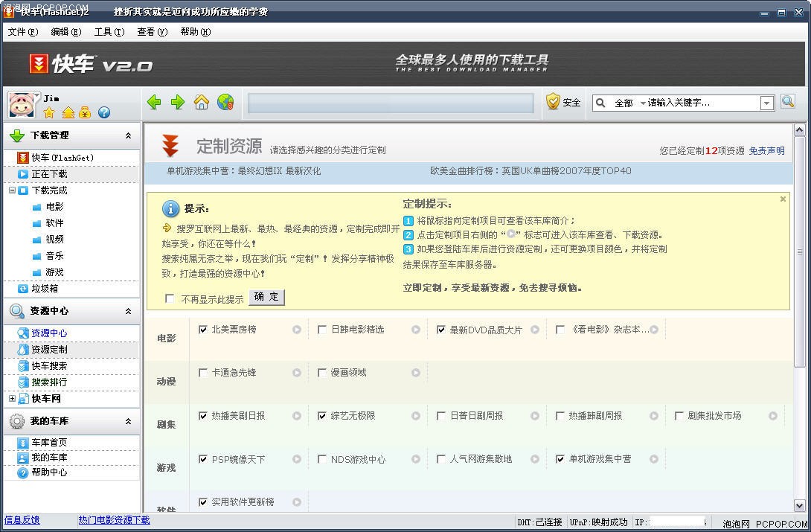The width and height of the screenshot is (811, 532).
Task: Click the yellow star icon under Jim
Action: point(49,112)
